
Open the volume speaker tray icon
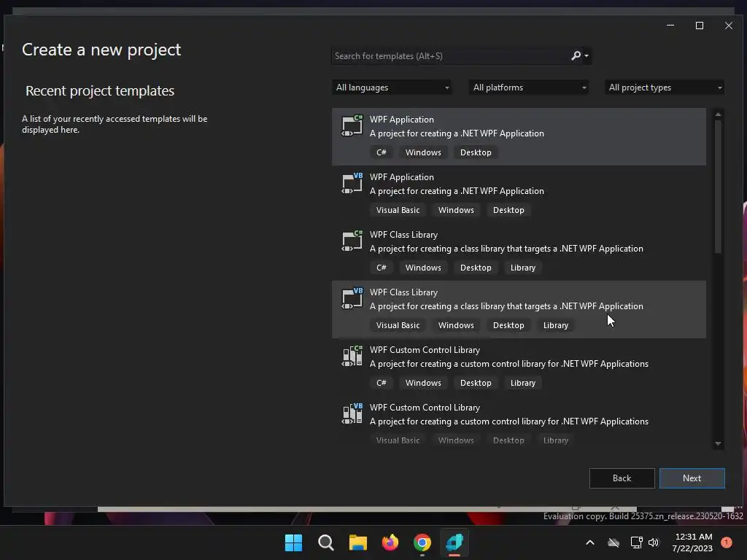point(654,542)
